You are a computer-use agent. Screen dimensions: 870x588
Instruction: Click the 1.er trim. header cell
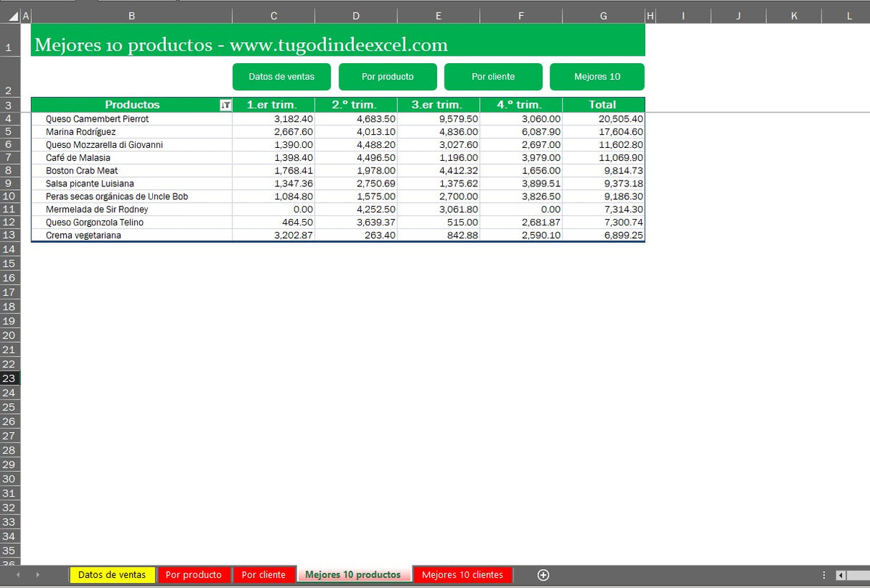pos(273,104)
